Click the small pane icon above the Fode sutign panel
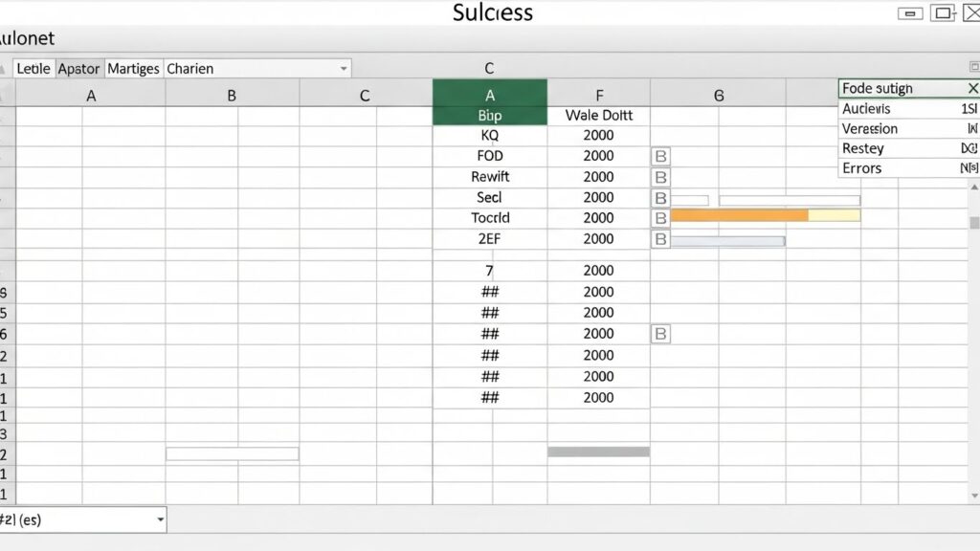Screen dimensions: 980x551 [974, 67]
